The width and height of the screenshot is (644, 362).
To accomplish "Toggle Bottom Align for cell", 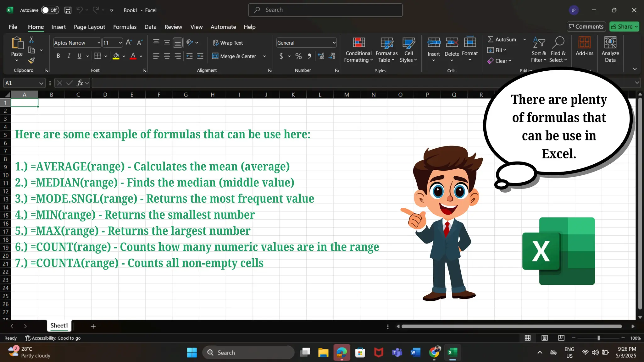I will (x=178, y=42).
